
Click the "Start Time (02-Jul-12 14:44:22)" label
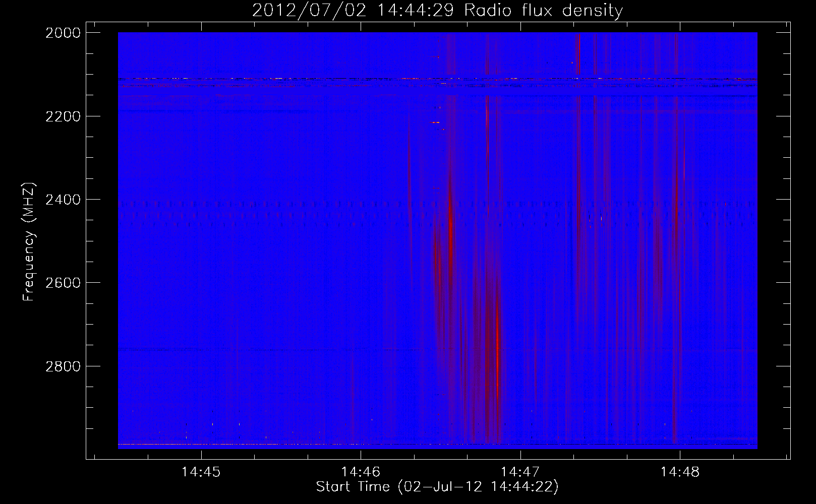[x=437, y=487]
